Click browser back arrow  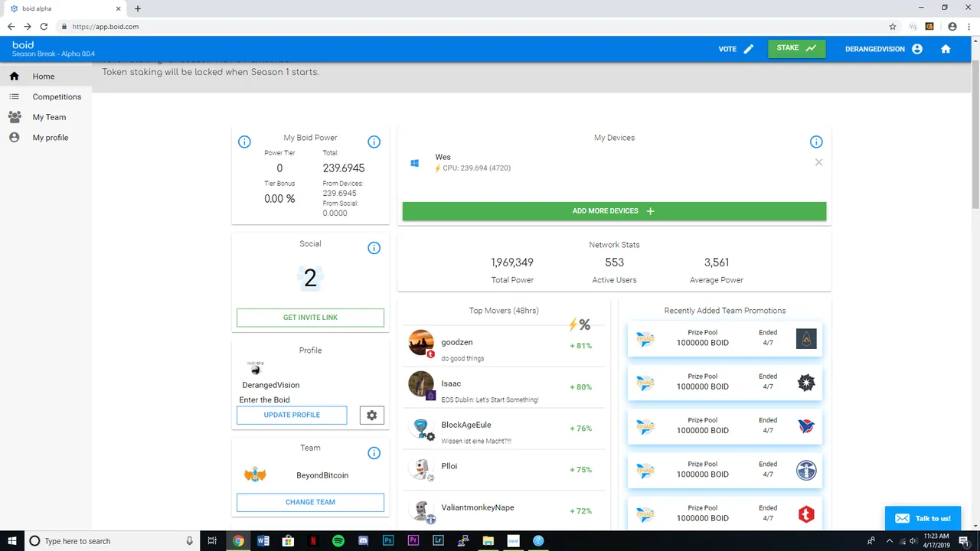(11, 26)
